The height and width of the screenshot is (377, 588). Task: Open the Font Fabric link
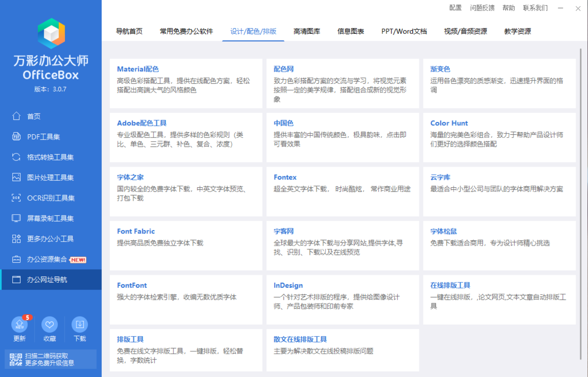point(136,231)
